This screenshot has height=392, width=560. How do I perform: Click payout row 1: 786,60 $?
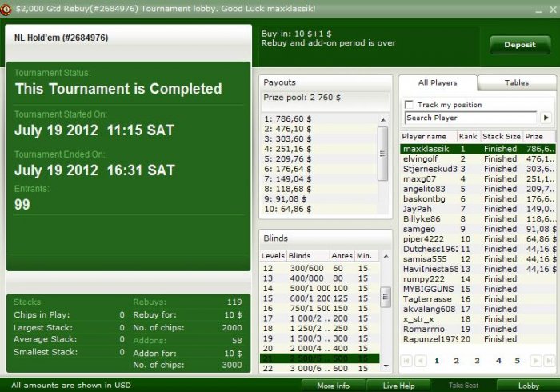tap(320, 119)
